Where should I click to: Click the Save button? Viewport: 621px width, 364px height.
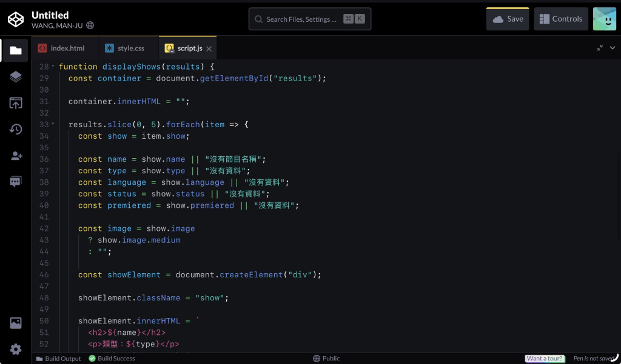(508, 19)
